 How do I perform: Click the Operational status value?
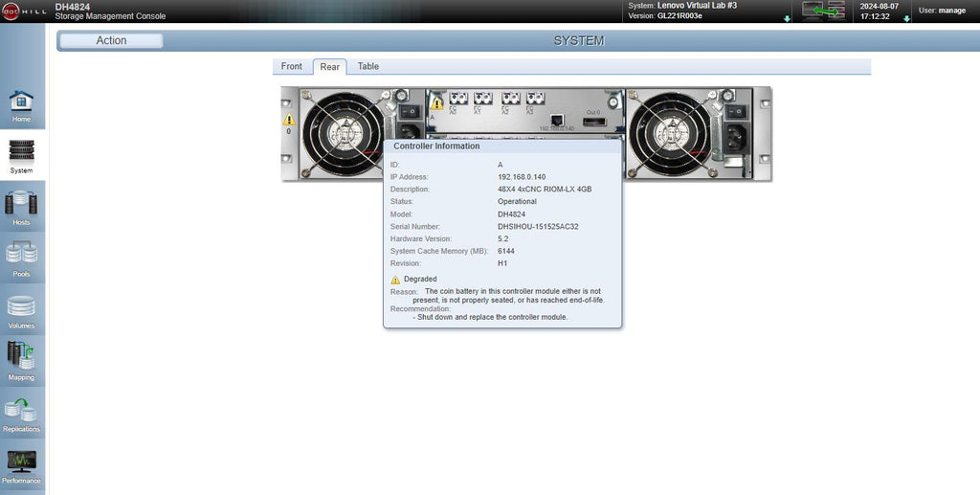[517, 202]
